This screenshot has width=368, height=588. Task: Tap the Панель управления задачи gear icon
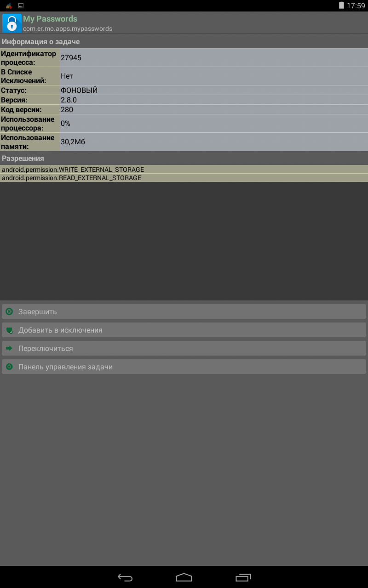[x=9, y=367]
